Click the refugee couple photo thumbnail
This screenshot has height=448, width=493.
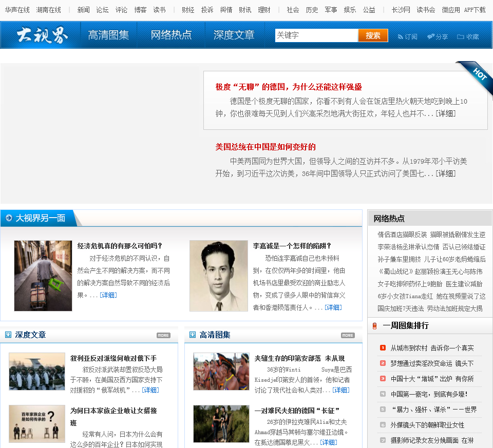click(221, 424)
